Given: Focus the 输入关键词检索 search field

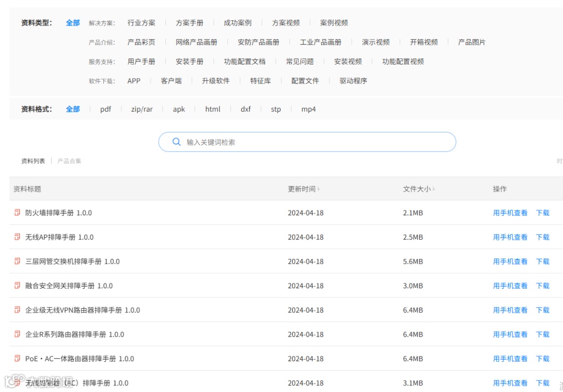Looking at the screenshot, I should (307, 142).
